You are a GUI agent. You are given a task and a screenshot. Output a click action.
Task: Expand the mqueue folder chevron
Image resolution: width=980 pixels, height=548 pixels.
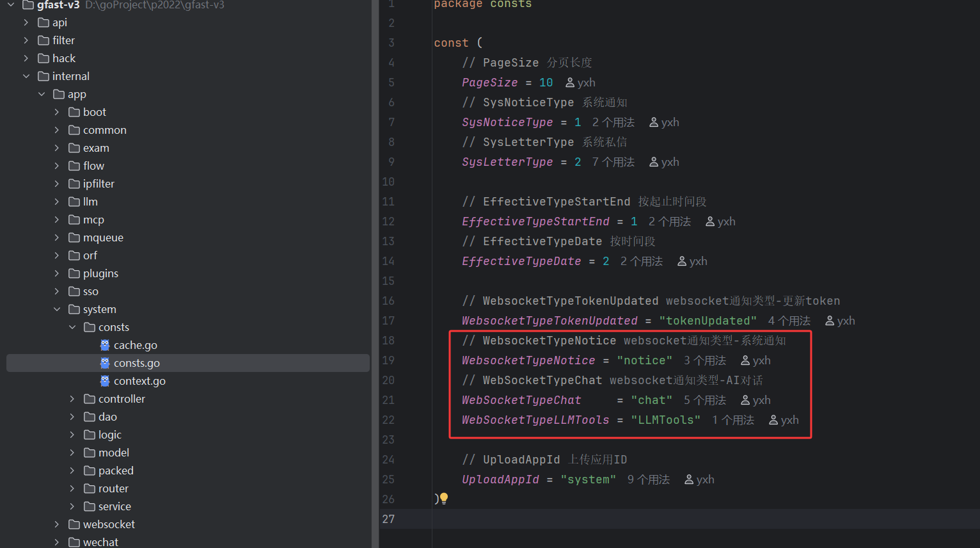pos(57,238)
